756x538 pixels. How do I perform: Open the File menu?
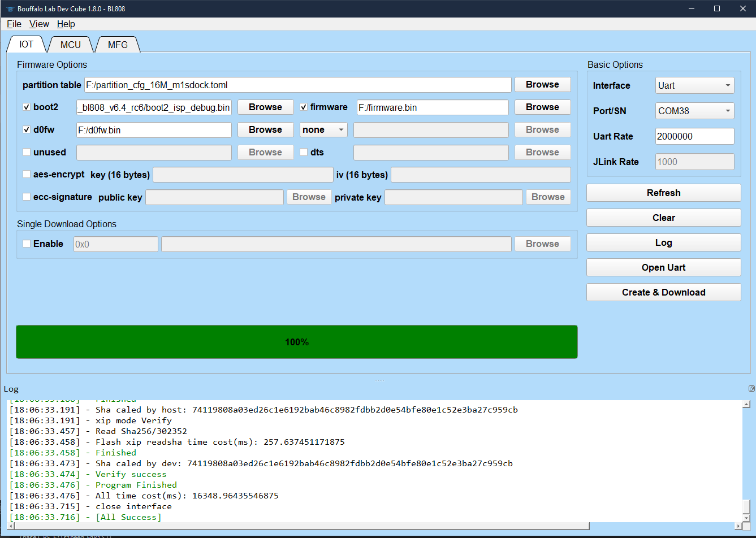[14, 24]
